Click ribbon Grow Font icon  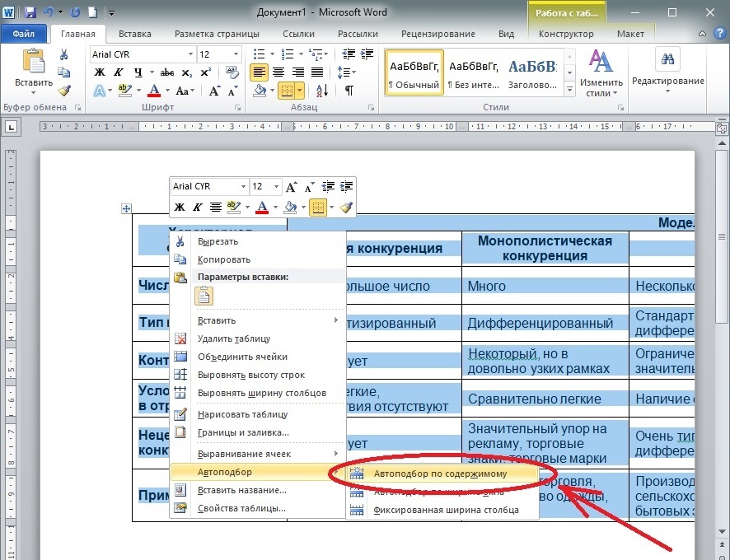214,91
